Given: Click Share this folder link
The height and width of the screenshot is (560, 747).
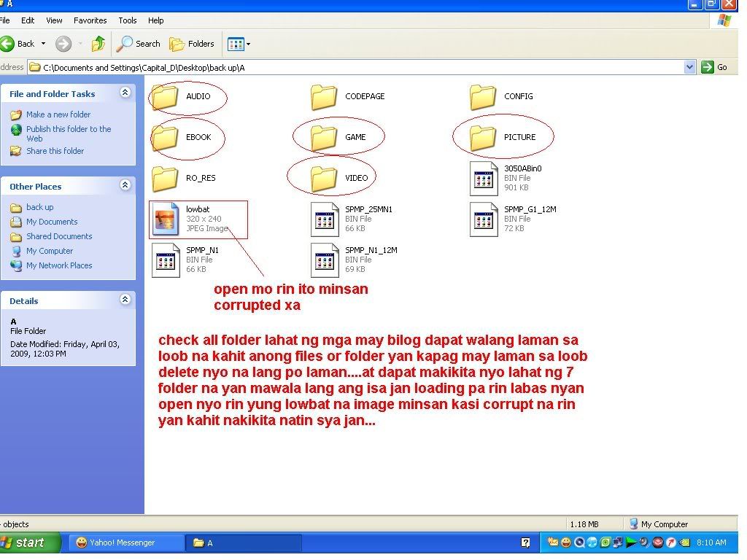Looking at the screenshot, I should 55,152.
